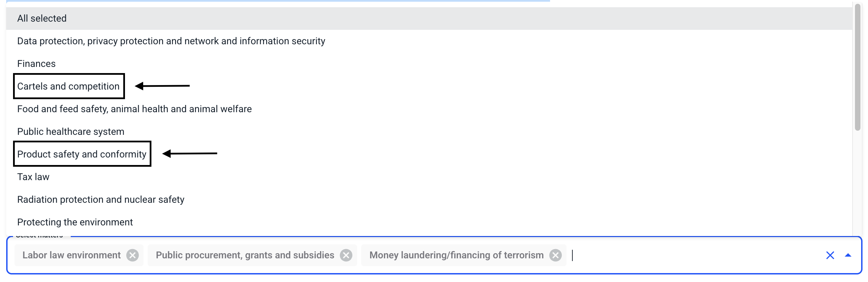This screenshot has width=868, height=282.
Task: Click the matters text input field
Action: (687, 255)
